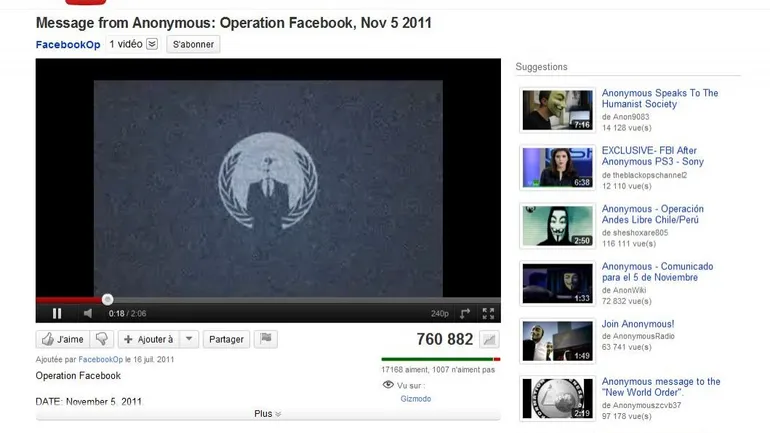Viewport: 770px width, 433px height.
Task: Expand description with Plus
Action: click(268, 414)
